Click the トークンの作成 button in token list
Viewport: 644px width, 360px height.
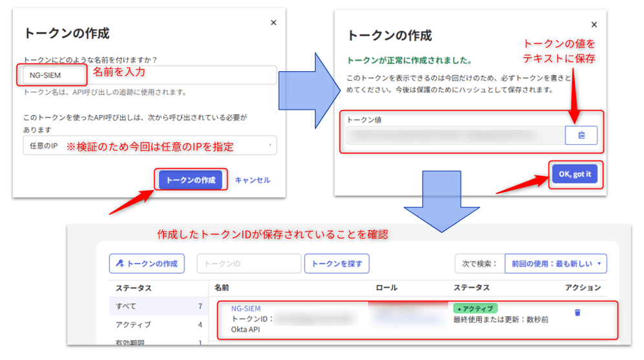tap(147, 264)
